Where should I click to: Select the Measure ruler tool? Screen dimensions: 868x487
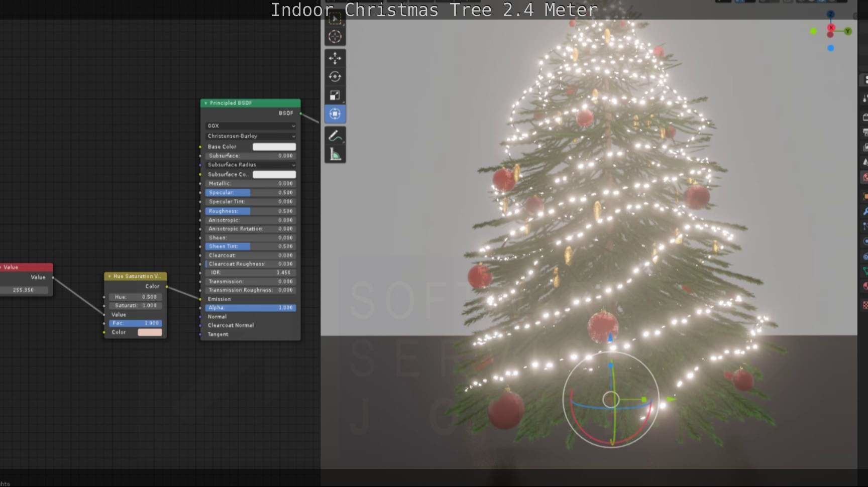[335, 154]
